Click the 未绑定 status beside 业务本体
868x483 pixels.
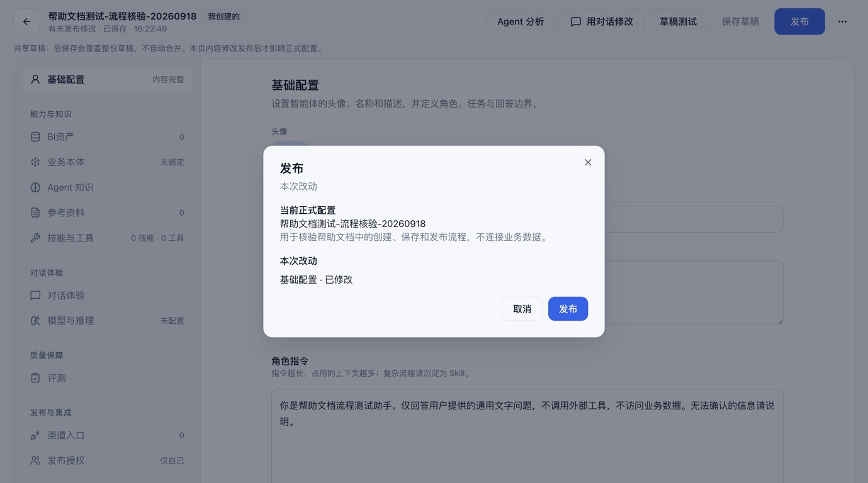pos(172,162)
